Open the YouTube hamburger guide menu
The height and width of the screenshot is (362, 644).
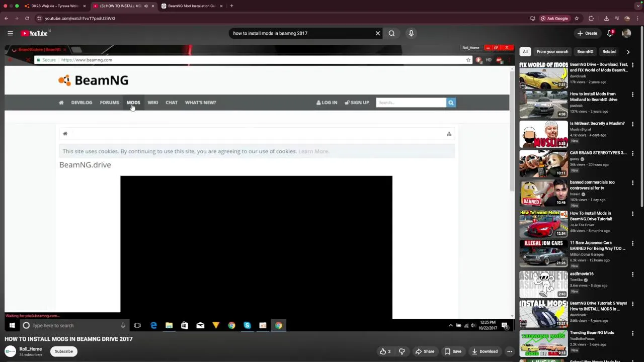pyautogui.click(x=10, y=33)
